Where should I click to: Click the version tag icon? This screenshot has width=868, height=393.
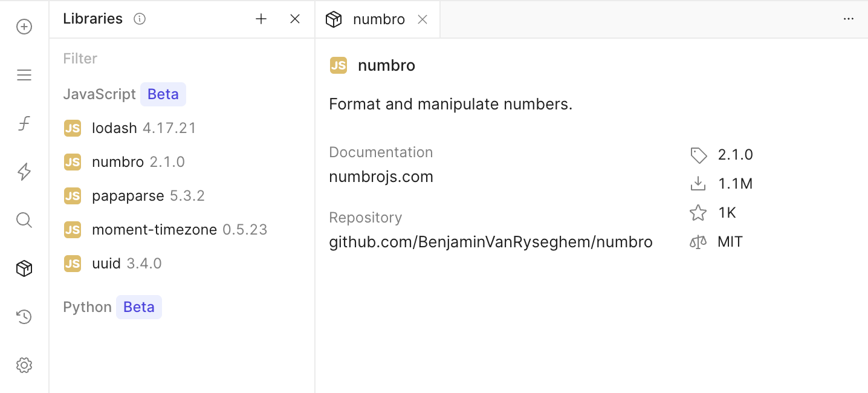click(x=699, y=155)
